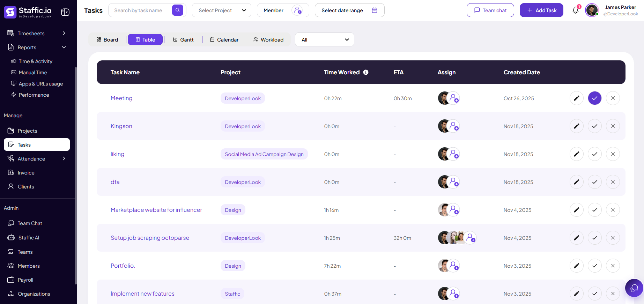
Task: Edit the Marketplace website for influencer task
Action: [577, 210]
